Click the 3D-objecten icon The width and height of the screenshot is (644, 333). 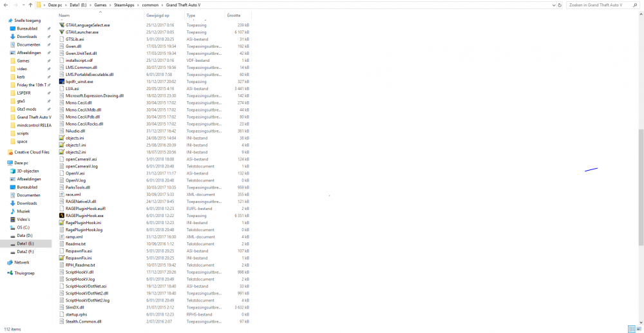13,171
